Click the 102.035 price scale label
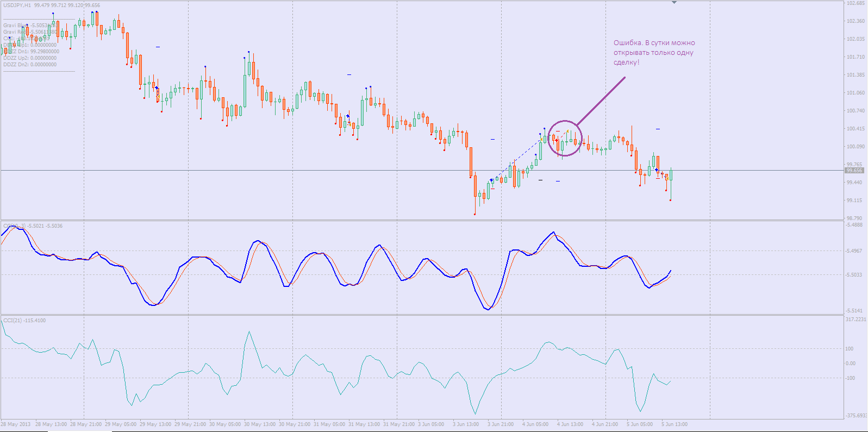The width and height of the screenshot is (868, 432). click(x=855, y=39)
